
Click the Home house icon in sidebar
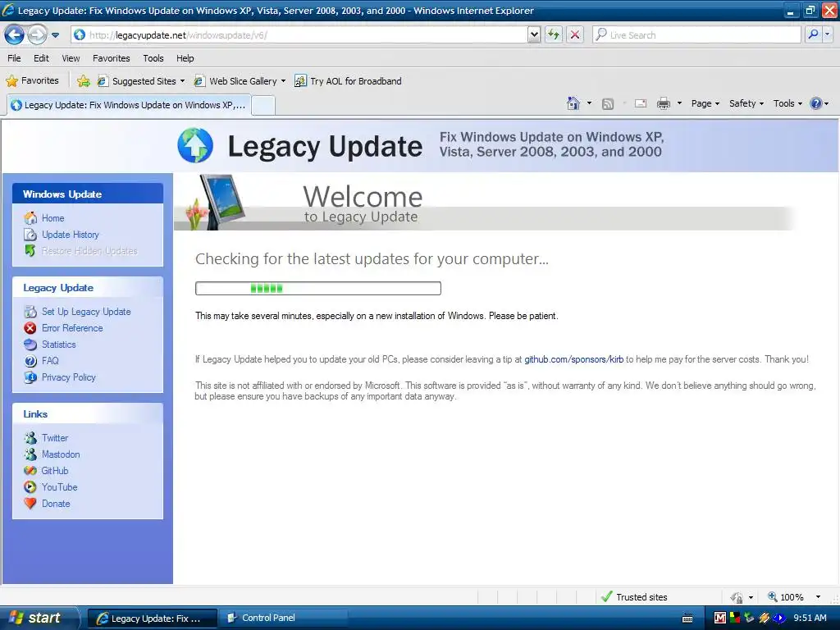coord(30,217)
